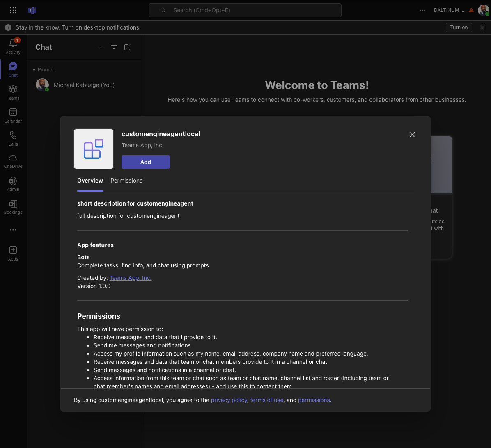Click the search magnifier icon

point(163,10)
